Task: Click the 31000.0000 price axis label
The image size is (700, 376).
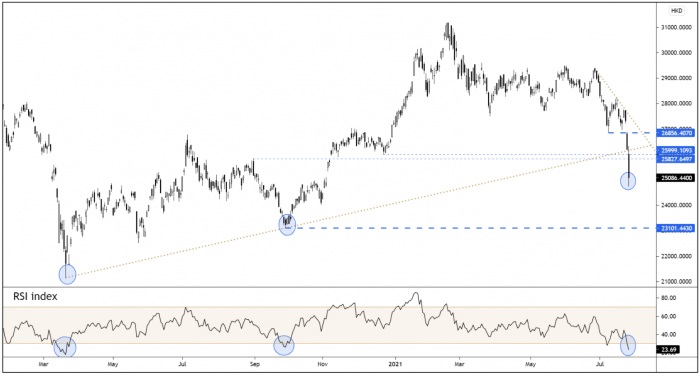Action: (677, 27)
